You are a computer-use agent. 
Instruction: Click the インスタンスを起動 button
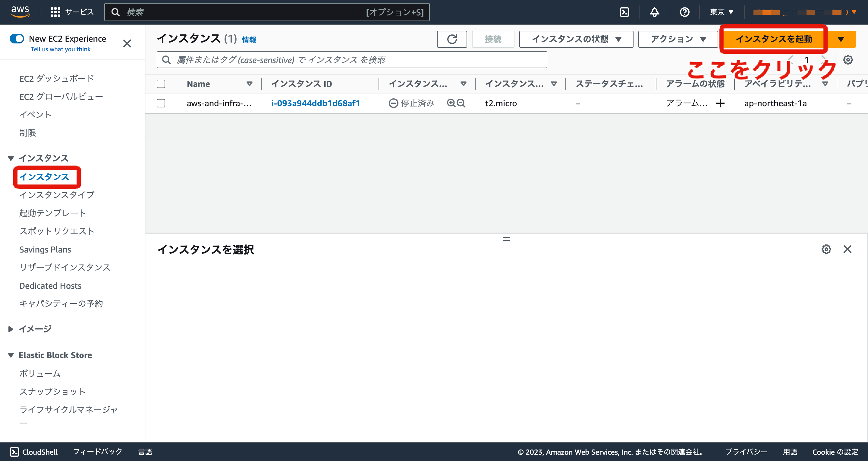point(773,39)
